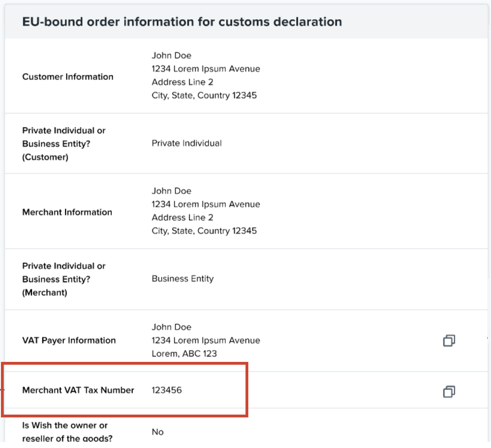Click the customer's City, State, Country line
Image resolution: width=491 pixels, height=448 pixels.
204,96
